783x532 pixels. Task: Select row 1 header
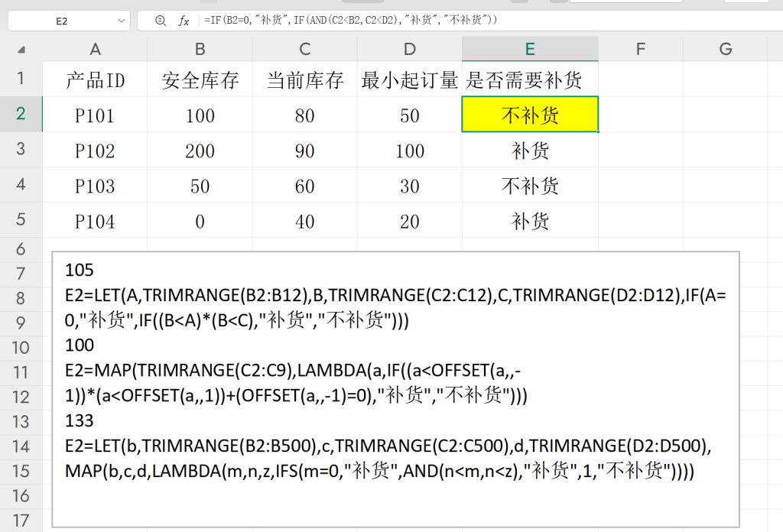click(x=21, y=79)
